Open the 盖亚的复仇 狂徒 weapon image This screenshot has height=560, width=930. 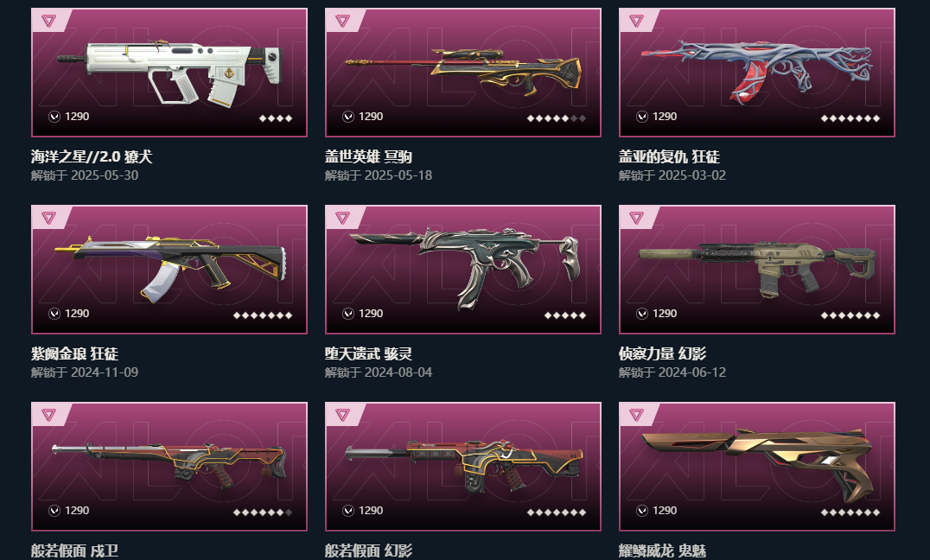pos(756,70)
